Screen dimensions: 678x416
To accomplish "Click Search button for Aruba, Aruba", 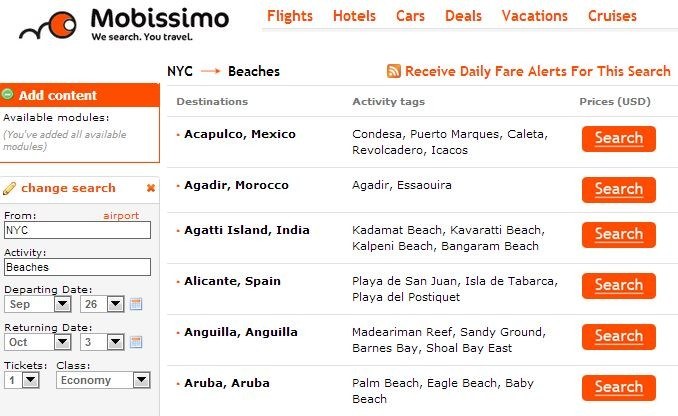I will pyautogui.click(x=619, y=388).
